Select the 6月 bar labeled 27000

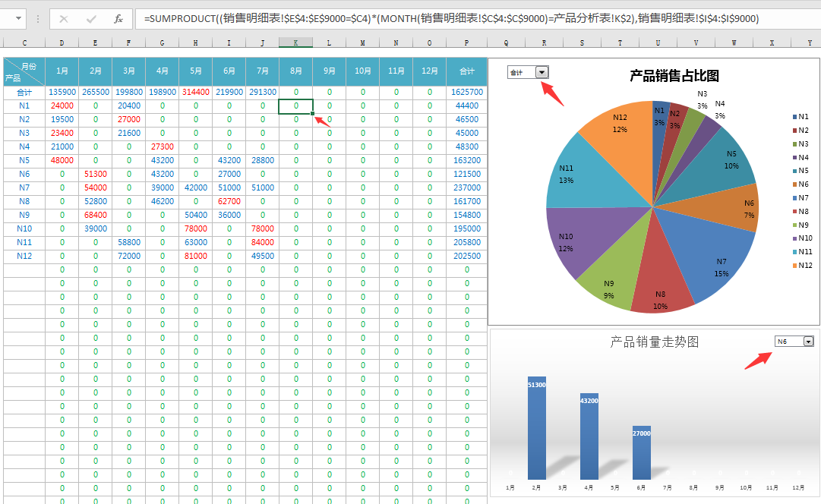(x=642, y=452)
